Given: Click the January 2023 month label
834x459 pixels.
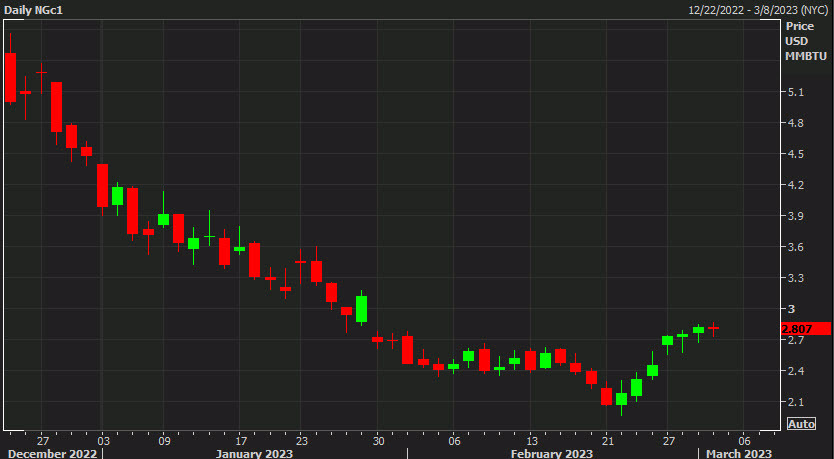Looking at the screenshot, I should point(254,454).
